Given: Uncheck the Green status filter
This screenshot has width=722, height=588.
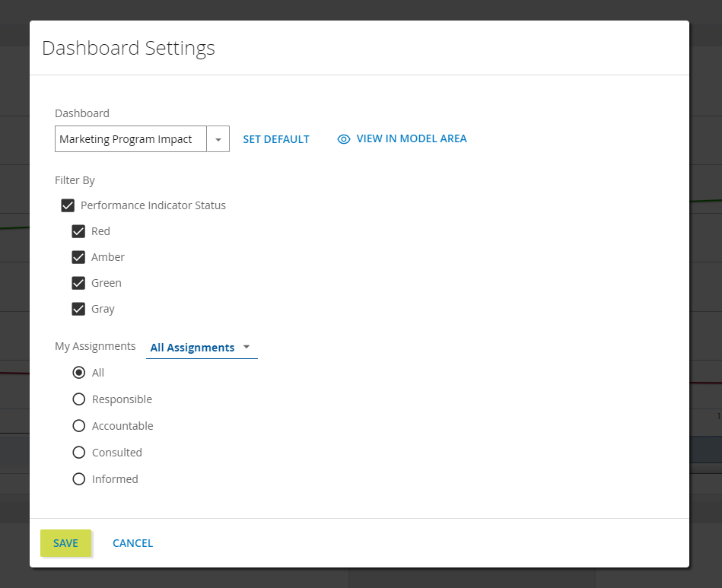Looking at the screenshot, I should coord(78,283).
